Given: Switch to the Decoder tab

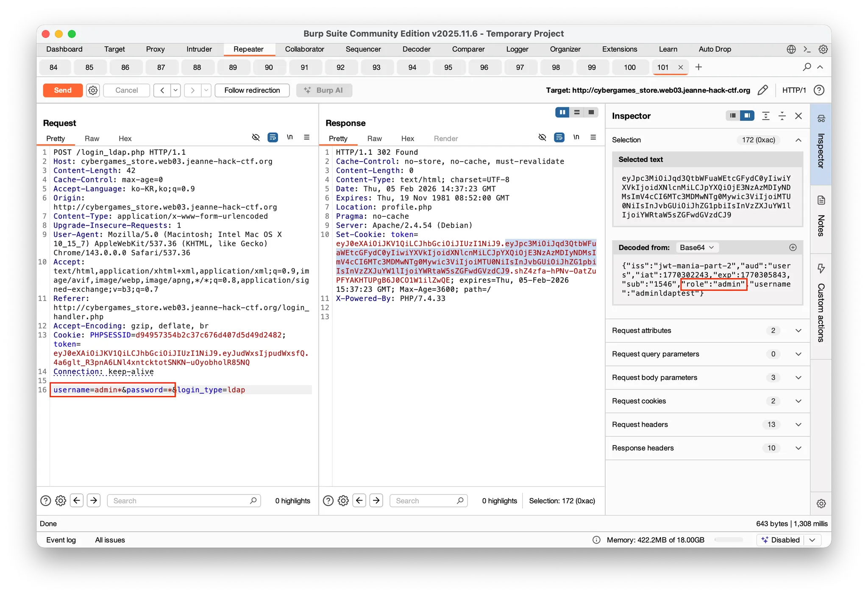Looking at the screenshot, I should pyautogui.click(x=416, y=49).
